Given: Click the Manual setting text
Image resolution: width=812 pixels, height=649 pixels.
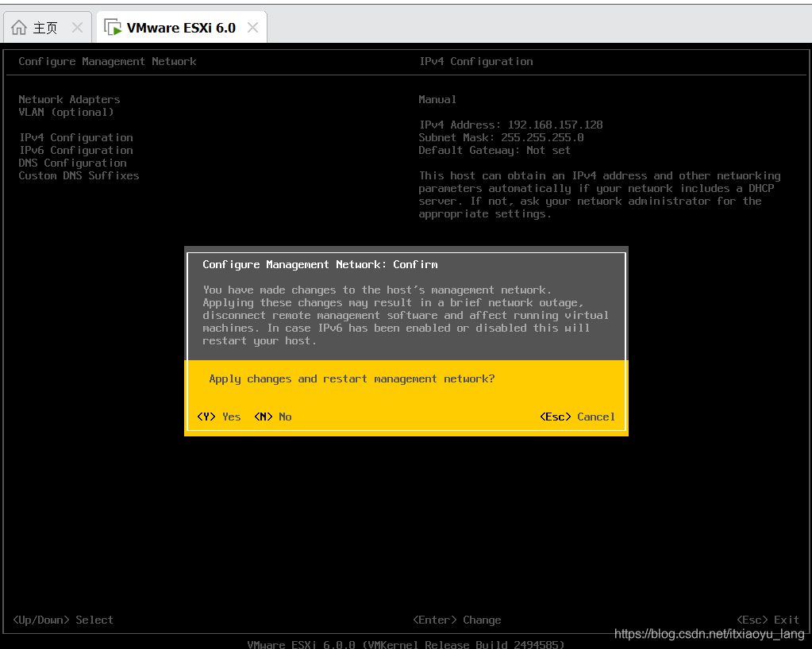Looking at the screenshot, I should point(437,99).
